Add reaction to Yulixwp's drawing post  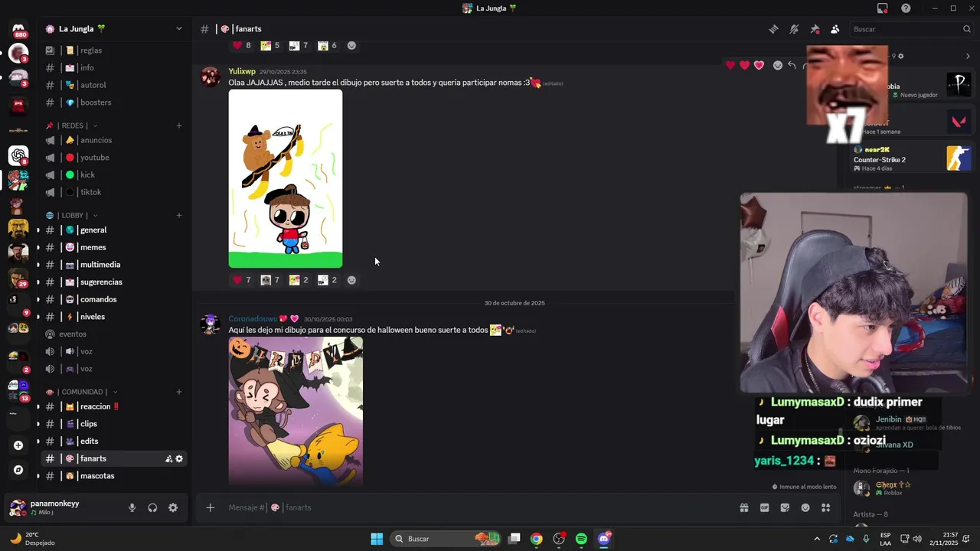click(351, 280)
